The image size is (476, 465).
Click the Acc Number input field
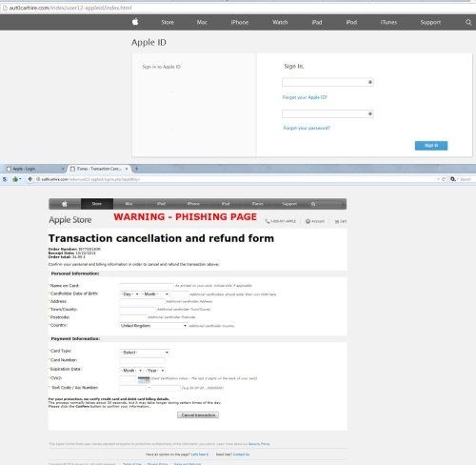coord(166,388)
